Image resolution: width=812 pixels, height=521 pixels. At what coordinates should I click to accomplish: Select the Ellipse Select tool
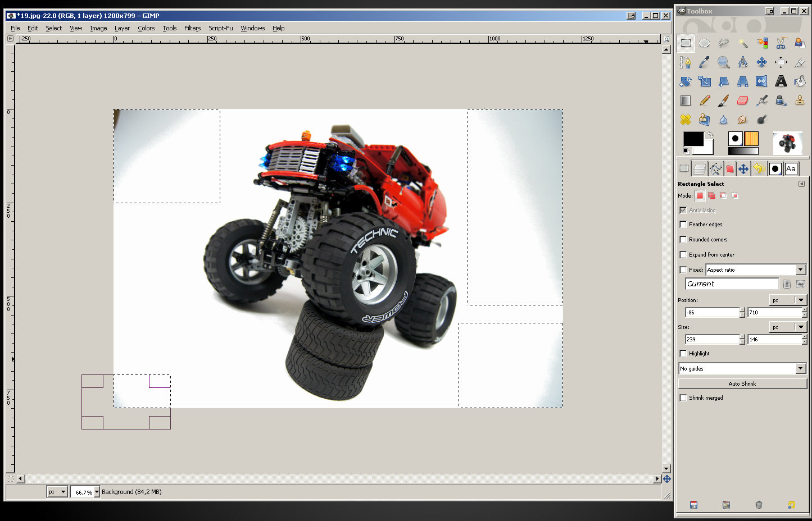point(705,43)
